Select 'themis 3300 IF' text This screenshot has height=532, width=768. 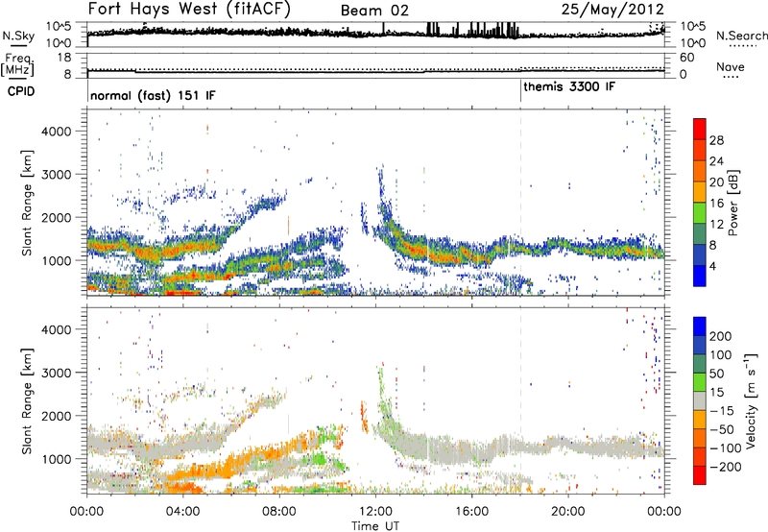(x=569, y=87)
